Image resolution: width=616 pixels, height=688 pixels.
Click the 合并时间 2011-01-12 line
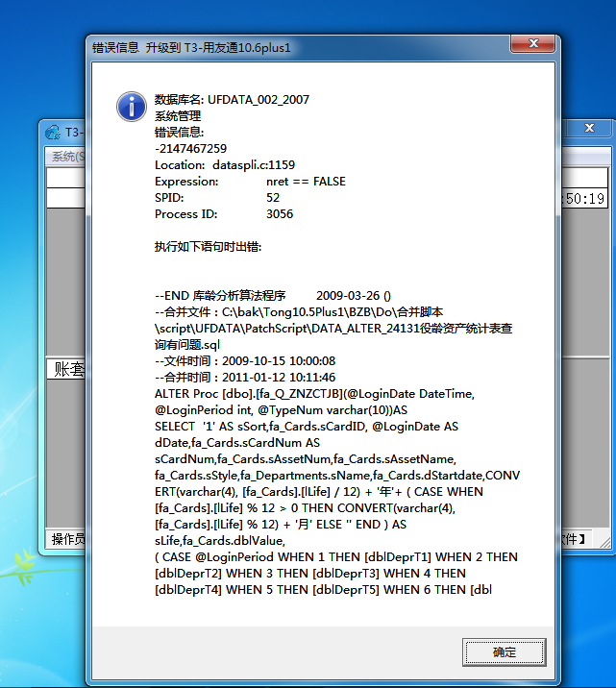click(x=245, y=377)
